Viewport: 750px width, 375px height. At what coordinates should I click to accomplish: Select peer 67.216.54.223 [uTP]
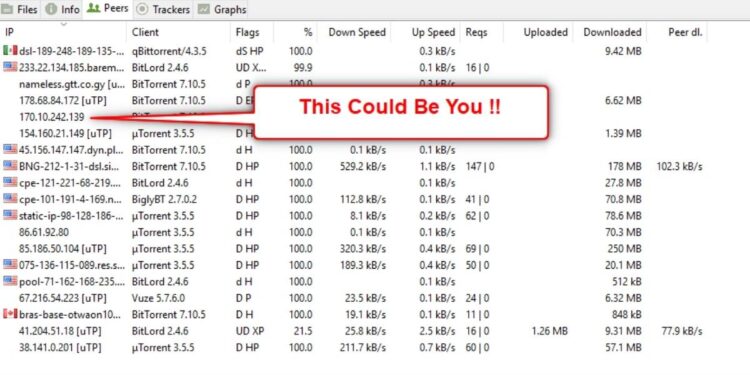63,298
